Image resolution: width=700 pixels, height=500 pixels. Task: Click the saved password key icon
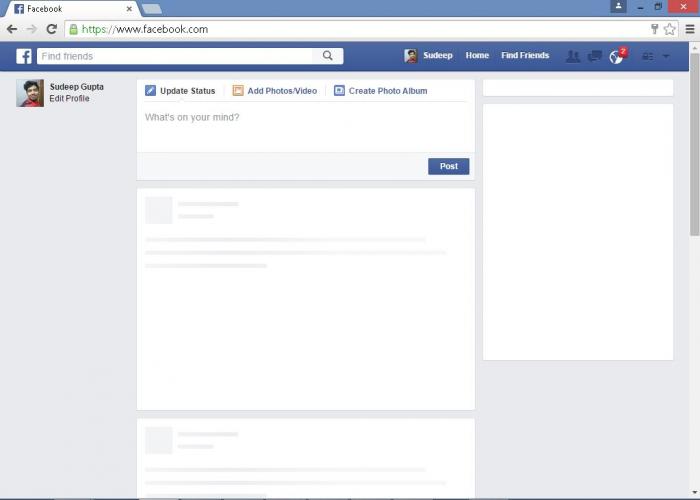pos(654,29)
